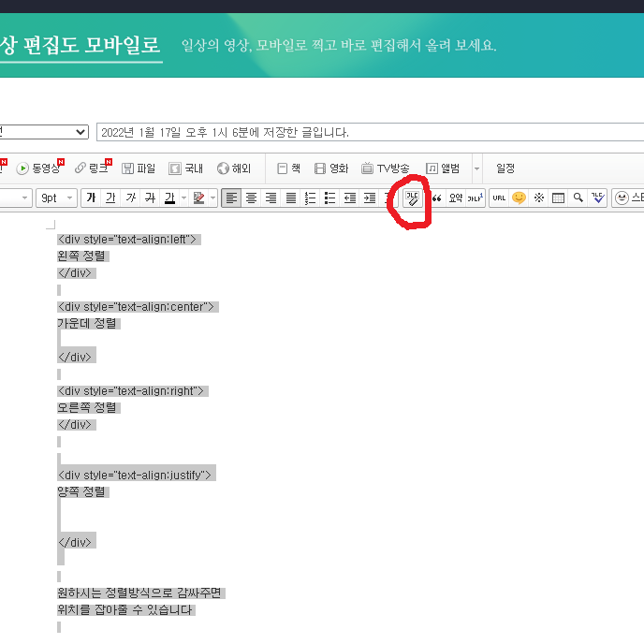
Task: Open the font family dropdown
Action: coord(16,198)
